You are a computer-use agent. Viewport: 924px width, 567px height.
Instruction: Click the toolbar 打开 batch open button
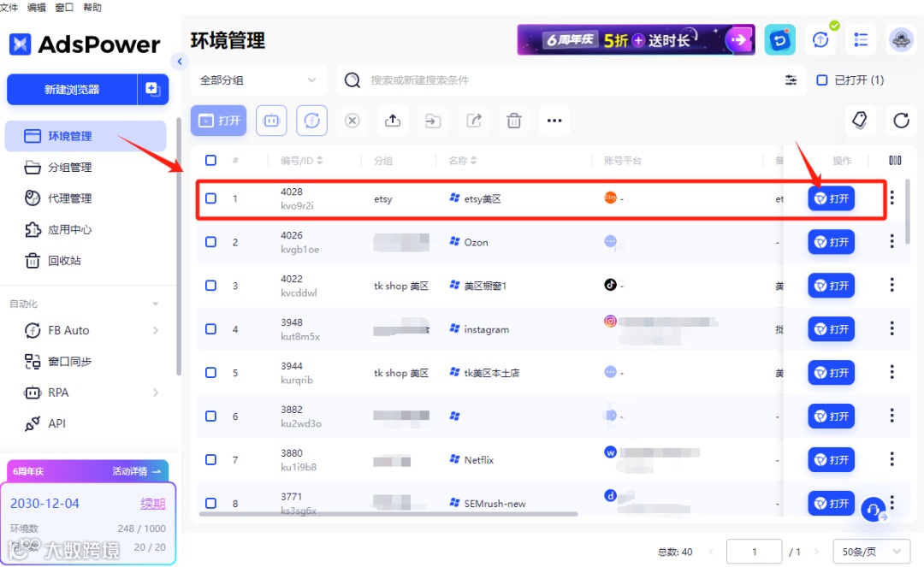[219, 121]
